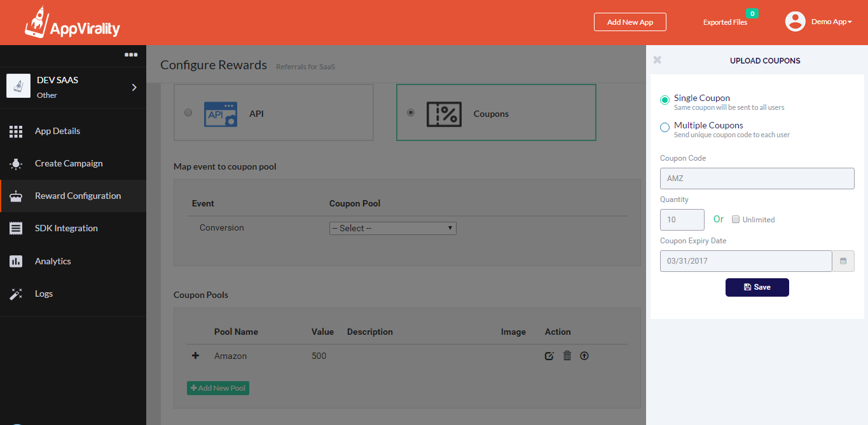Viewport: 868px width, 425px height.
Task: Open the user avatar icon
Action: tap(796, 22)
